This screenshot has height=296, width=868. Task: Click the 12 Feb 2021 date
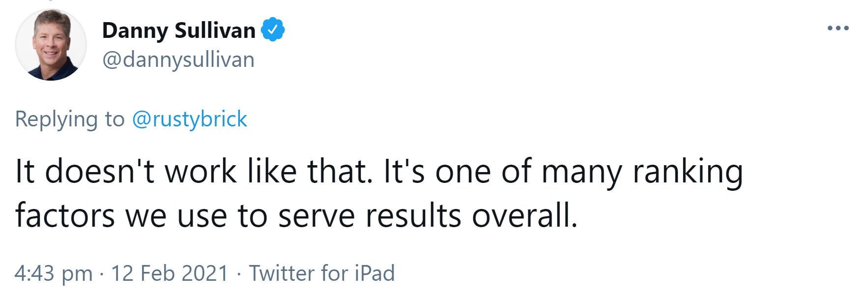coord(170,273)
